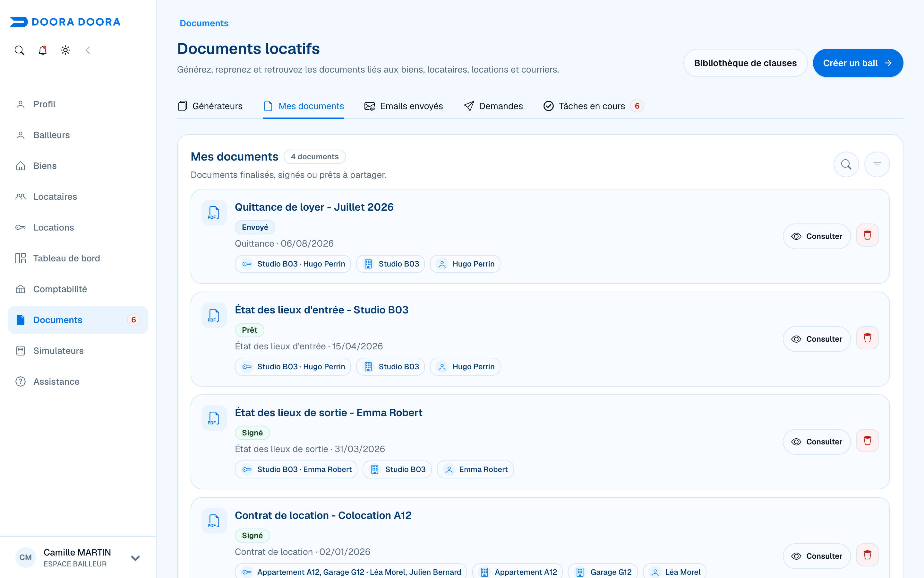The height and width of the screenshot is (578, 924).
Task: Click the Bibliothèque de clauses button
Action: 745,63
